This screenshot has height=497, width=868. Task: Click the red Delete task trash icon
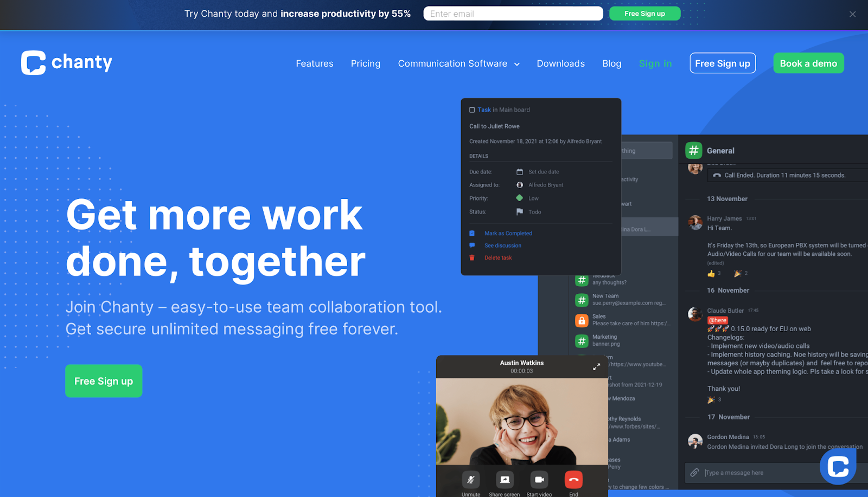472,258
